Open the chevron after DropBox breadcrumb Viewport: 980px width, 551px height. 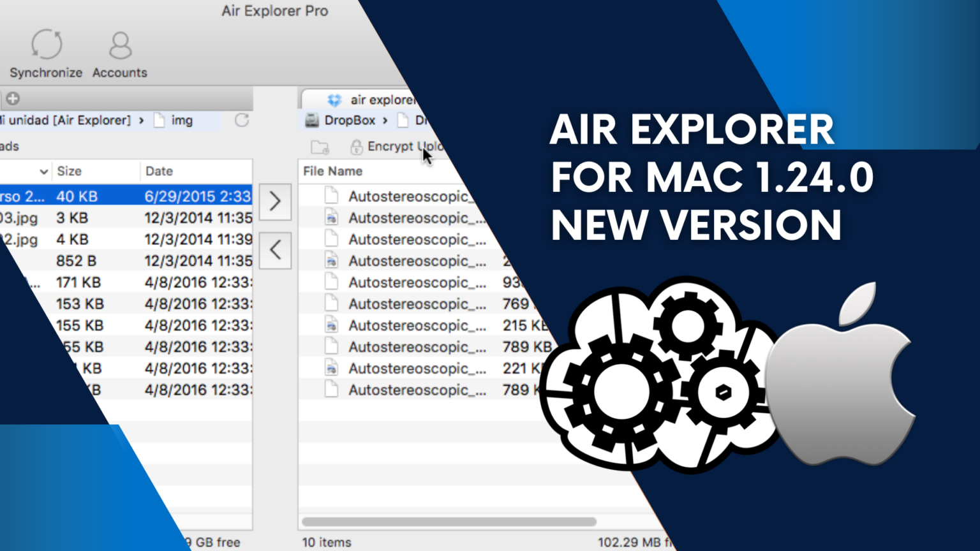[x=385, y=121]
